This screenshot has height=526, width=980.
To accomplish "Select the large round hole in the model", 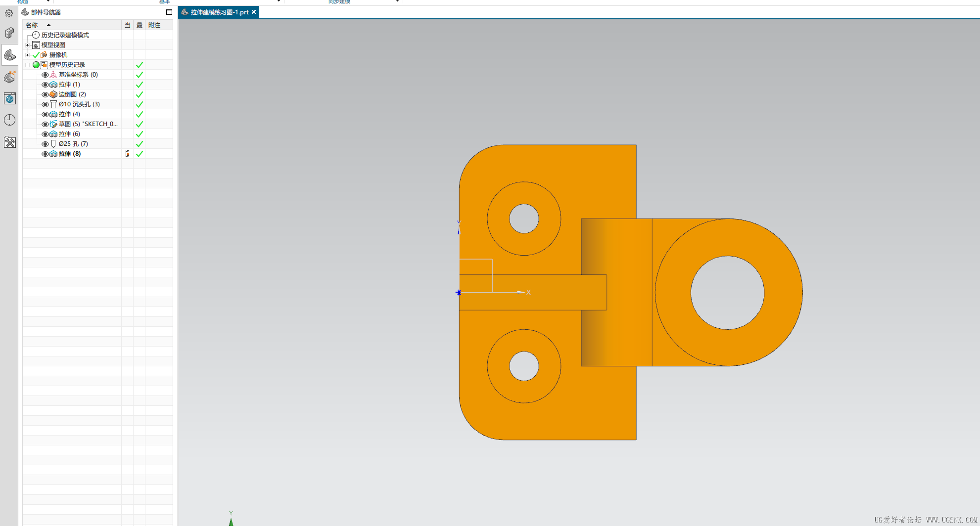I will [x=727, y=293].
